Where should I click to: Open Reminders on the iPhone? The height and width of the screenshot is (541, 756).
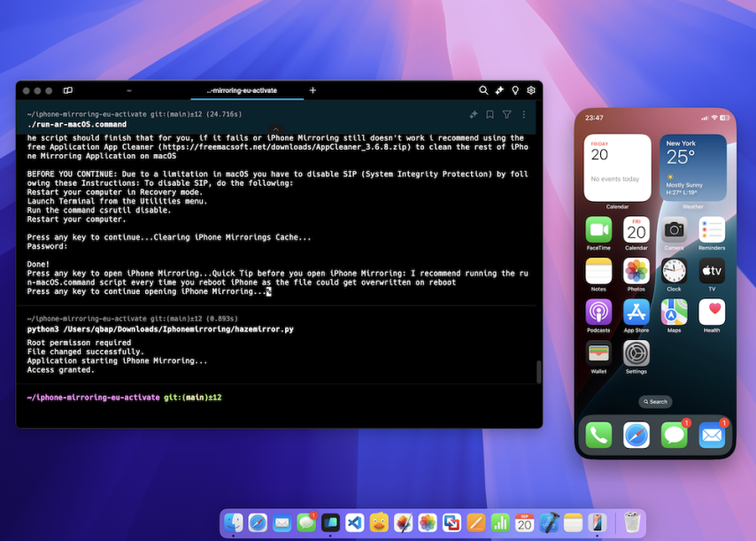point(712,230)
